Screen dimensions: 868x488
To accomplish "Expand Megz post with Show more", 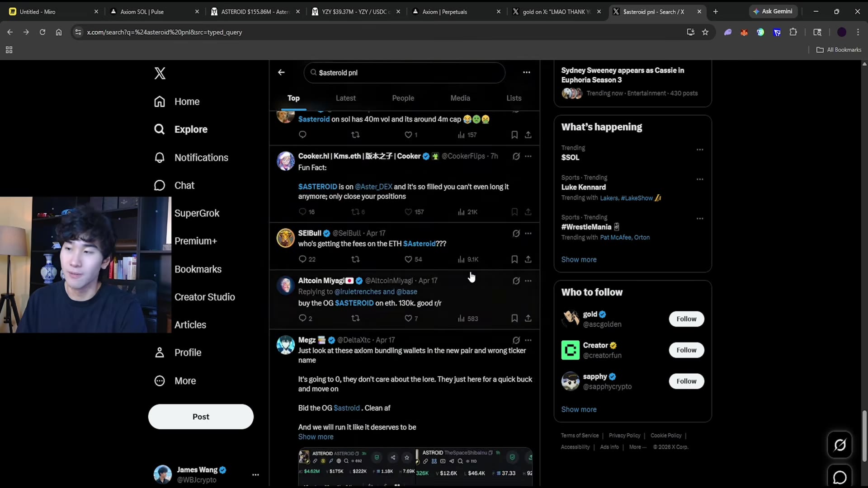I will point(316,437).
